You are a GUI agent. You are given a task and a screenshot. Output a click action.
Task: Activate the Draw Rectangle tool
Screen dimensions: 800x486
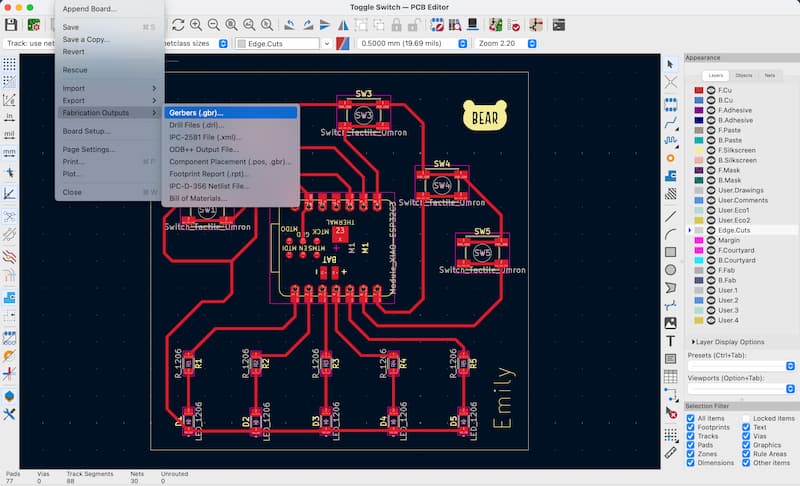(671, 251)
